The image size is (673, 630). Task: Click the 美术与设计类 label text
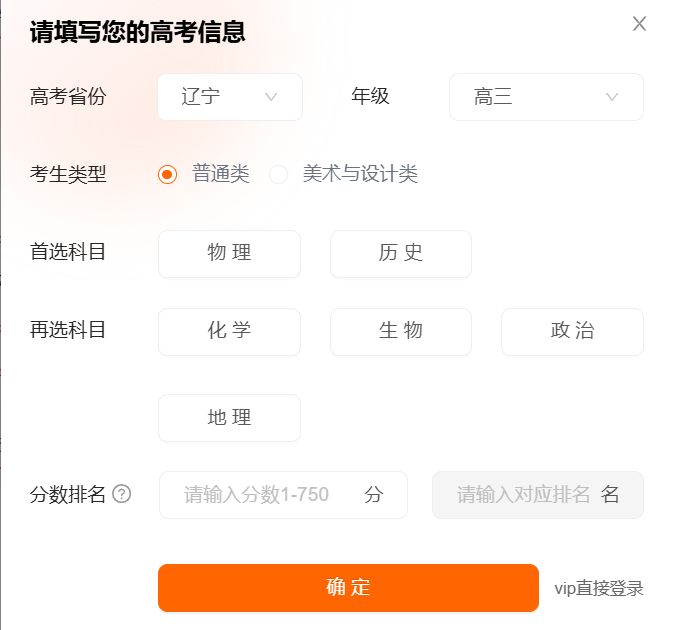tap(360, 174)
